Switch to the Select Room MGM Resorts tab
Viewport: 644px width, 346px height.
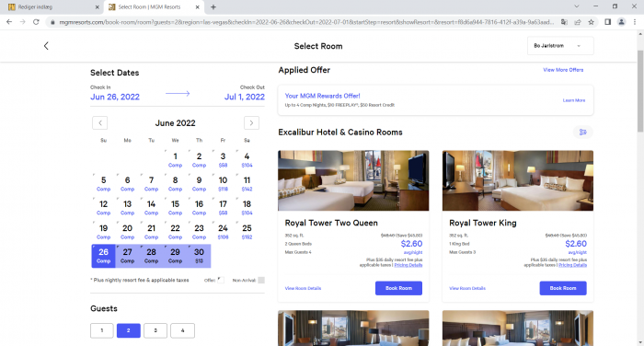[154, 7]
